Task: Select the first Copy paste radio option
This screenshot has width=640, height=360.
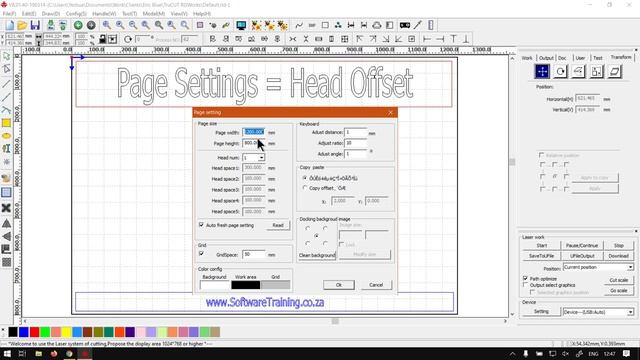Action: click(304, 178)
